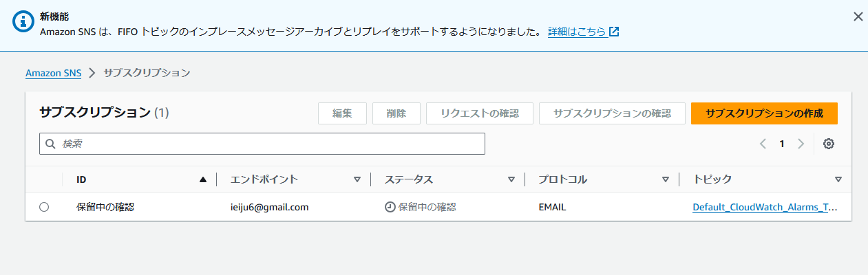Image resolution: width=868 pixels, height=275 pixels.
Task: Click the magnifier icon in search box
Action: coord(50,144)
